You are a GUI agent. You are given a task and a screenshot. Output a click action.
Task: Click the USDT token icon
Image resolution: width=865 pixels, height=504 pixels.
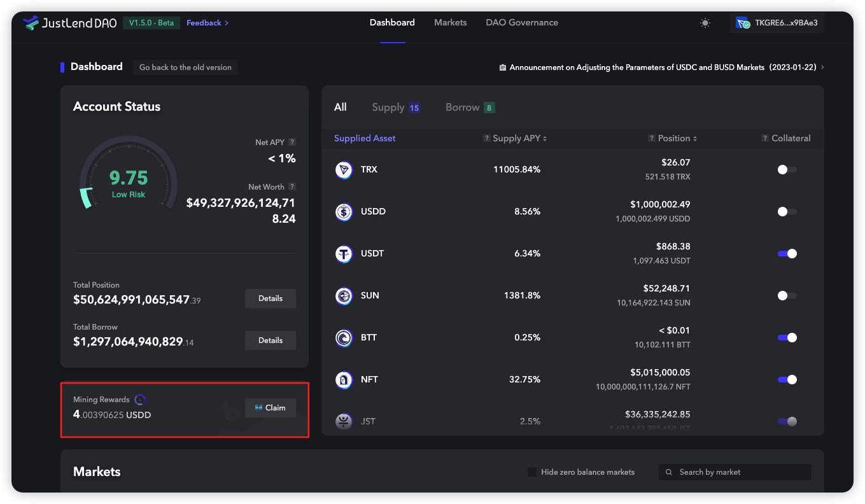coord(344,254)
